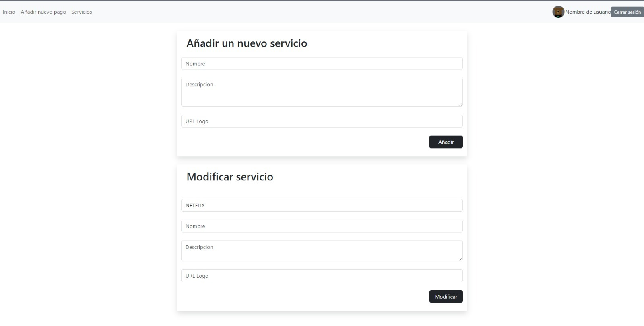
Task: Navigate to Inicio in the navbar
Action: pos(8,12)
